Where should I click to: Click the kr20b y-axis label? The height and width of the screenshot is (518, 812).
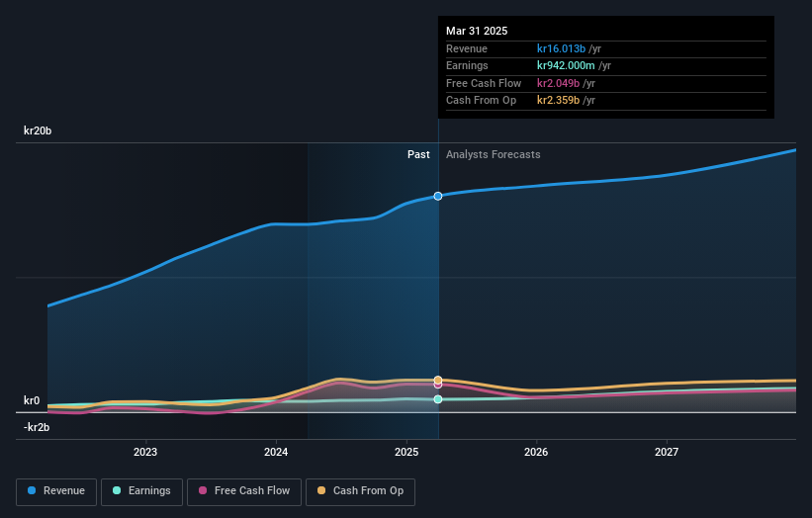pos(38,130)
